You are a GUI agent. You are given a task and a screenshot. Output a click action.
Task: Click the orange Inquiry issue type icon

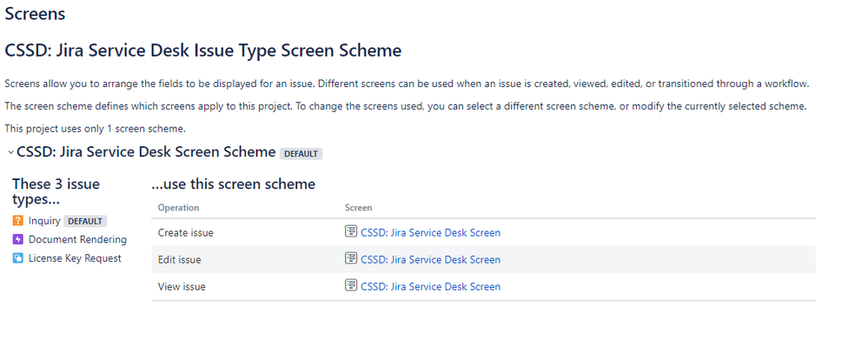tap(17, 221)
